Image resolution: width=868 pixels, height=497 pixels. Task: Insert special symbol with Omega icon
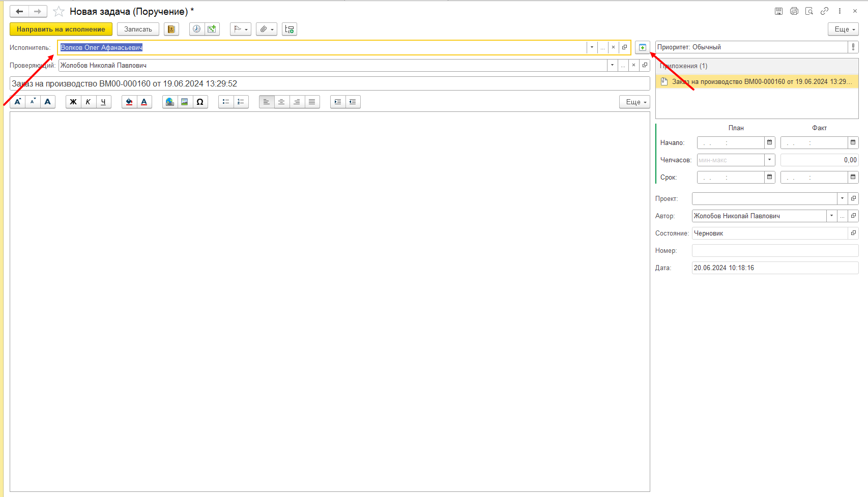pos(200,102)
